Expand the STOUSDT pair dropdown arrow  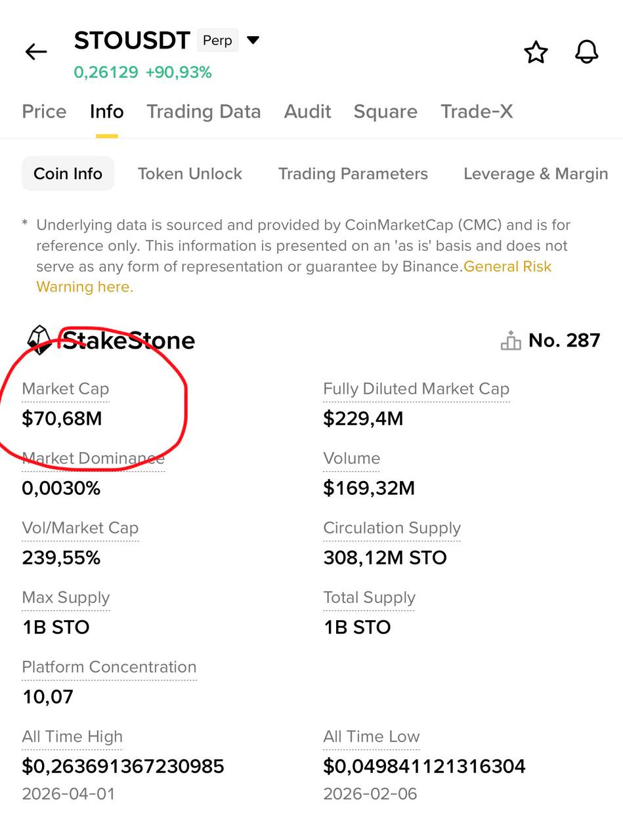[x=253, y=41]
